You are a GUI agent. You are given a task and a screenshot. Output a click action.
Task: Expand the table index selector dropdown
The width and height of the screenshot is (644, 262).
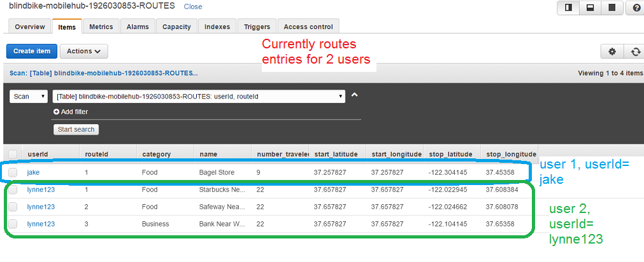199,97
